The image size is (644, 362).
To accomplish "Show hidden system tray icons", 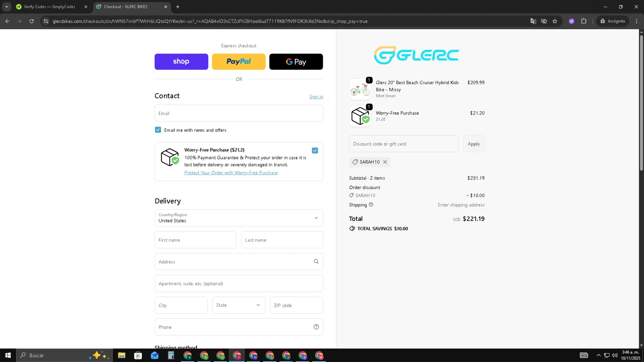I will pyautogui.click(x=598, y=355).
